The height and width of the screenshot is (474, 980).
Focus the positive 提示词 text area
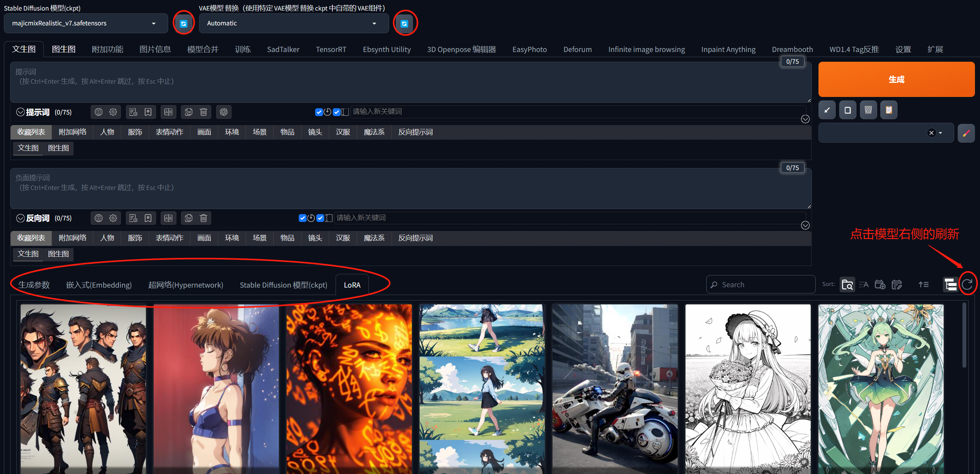point(411,82)
